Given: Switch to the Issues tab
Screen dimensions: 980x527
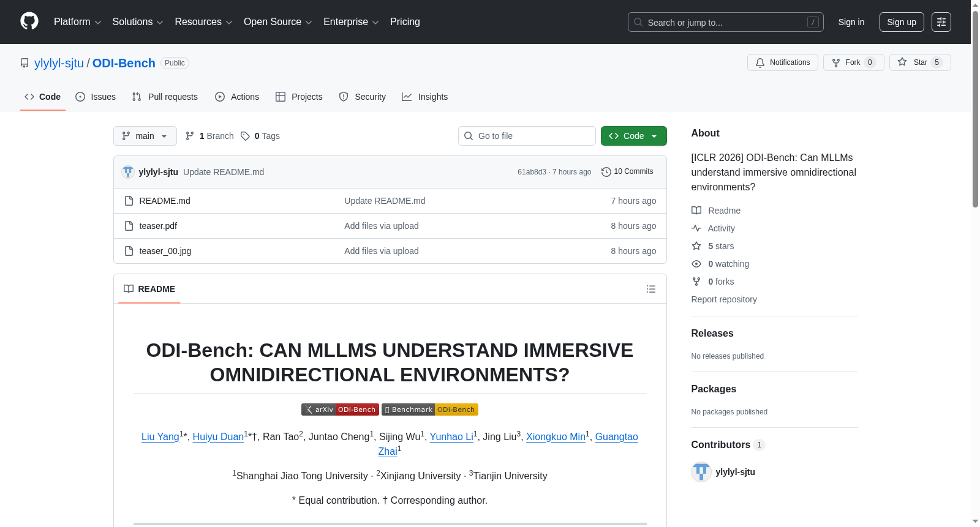Looking at the screenshot, I should (96, 97).
